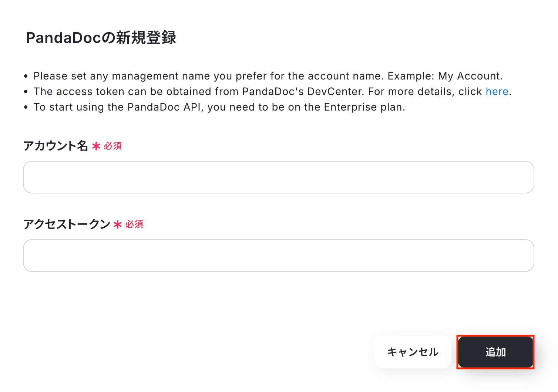The height and width of the screenshot is (392, 558).
Task: Select the 必須 marker next to アクセストークン
Action: tap(134, 224)
